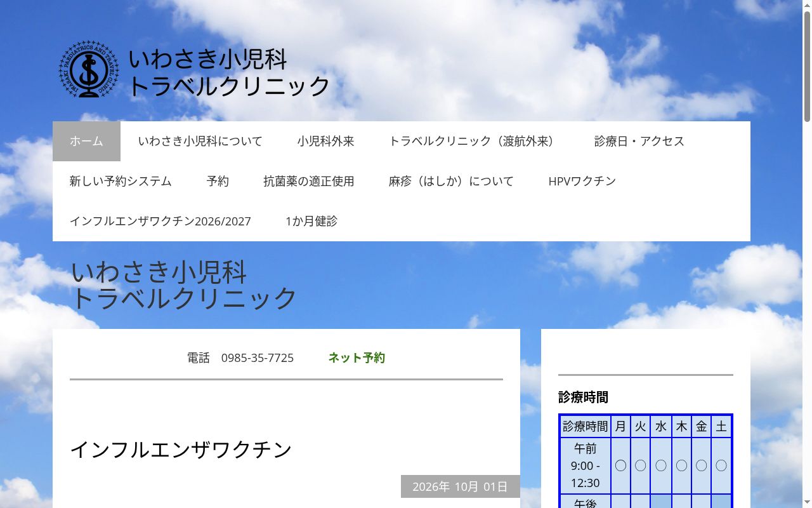Go to HPVワクチン page
The height and width of the screenshot is (508, 812).
pyautogui.click(x=582, y=181)
